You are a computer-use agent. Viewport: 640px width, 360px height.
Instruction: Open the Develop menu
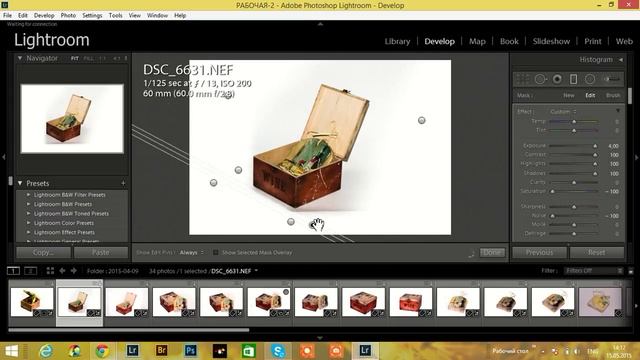(x=44, y=15)
